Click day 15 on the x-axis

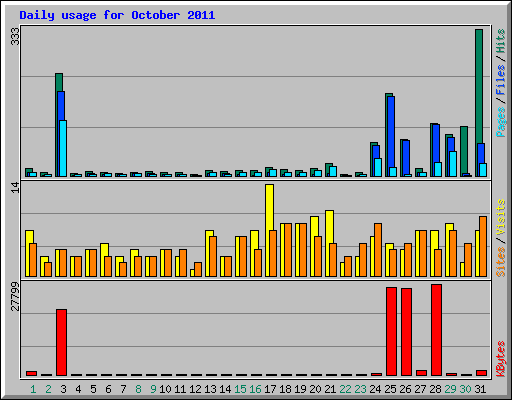coord(240,389)
